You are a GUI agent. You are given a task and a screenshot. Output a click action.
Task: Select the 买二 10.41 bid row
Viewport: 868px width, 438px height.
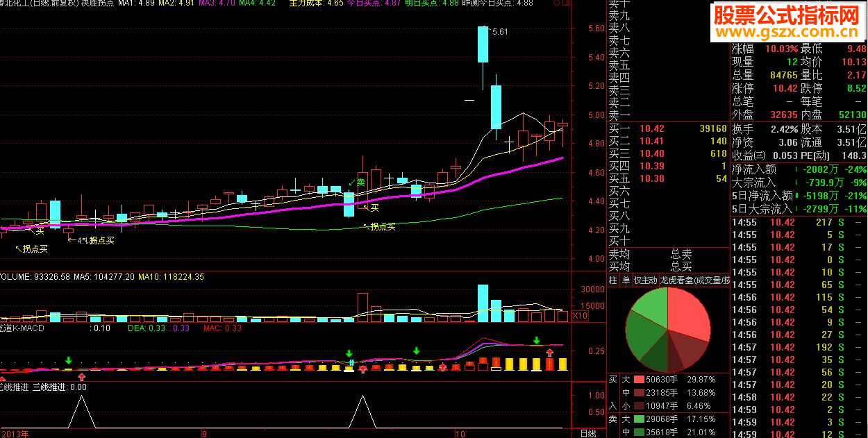pyautogui.click(x=668, y=142)
